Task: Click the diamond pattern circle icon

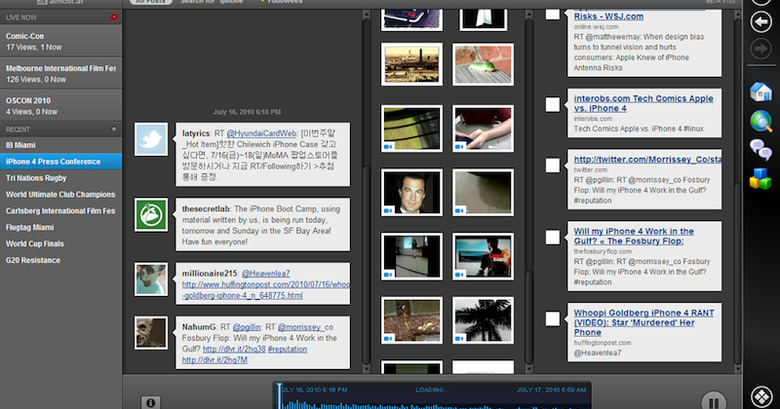Action: click(x=761, y=397)
